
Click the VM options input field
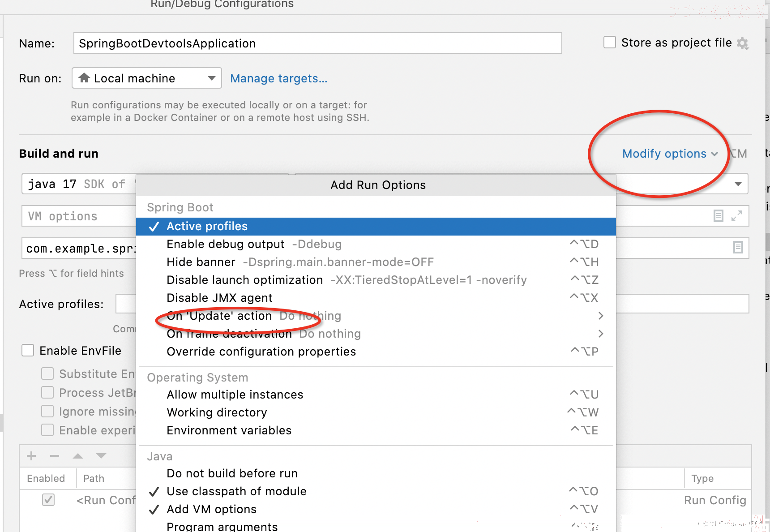79,216
